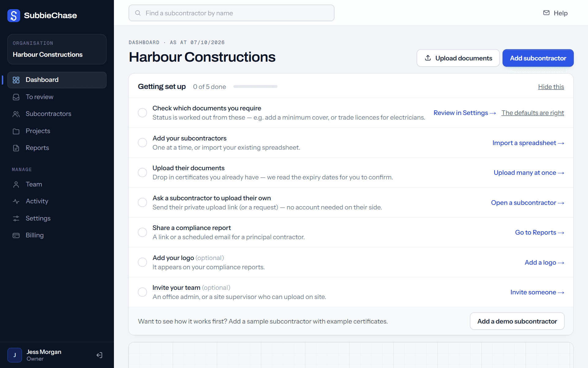Click the Activity pulse icon
The width and height of the screenshot is (588, 368).
[x=16, y=201]
